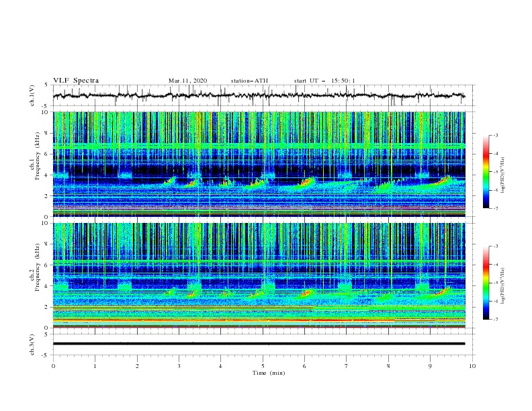
Task: Click the chorus burst near 6 min in ch.2
Action: point(306,293)
